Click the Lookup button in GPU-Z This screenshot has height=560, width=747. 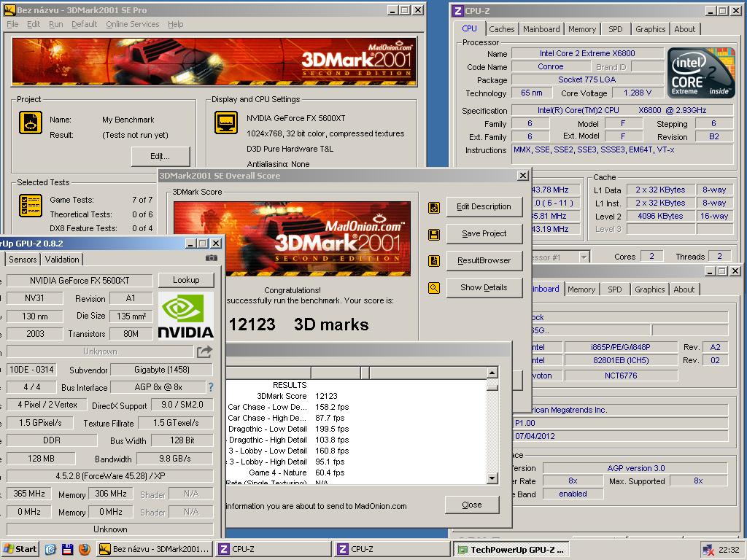[x=186, y=280]
